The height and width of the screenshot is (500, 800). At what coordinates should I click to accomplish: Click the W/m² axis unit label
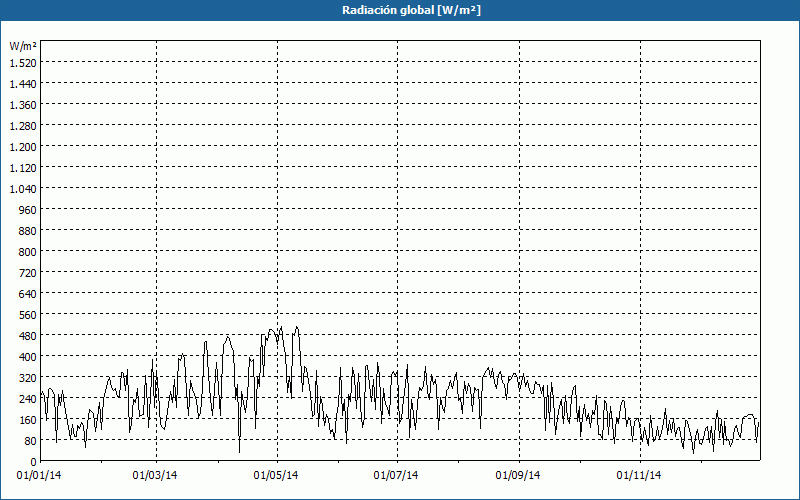point(23,46)
